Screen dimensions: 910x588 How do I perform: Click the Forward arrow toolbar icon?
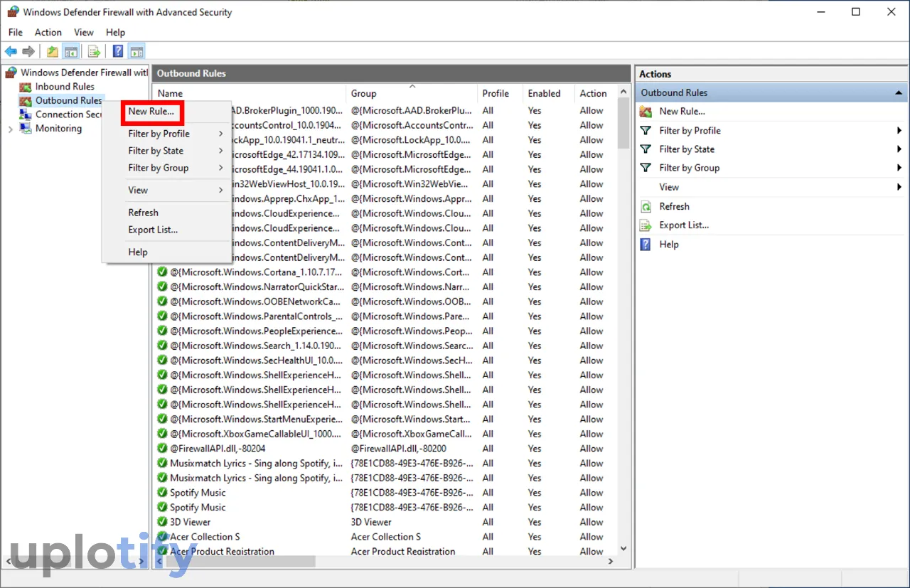point(28,51)
